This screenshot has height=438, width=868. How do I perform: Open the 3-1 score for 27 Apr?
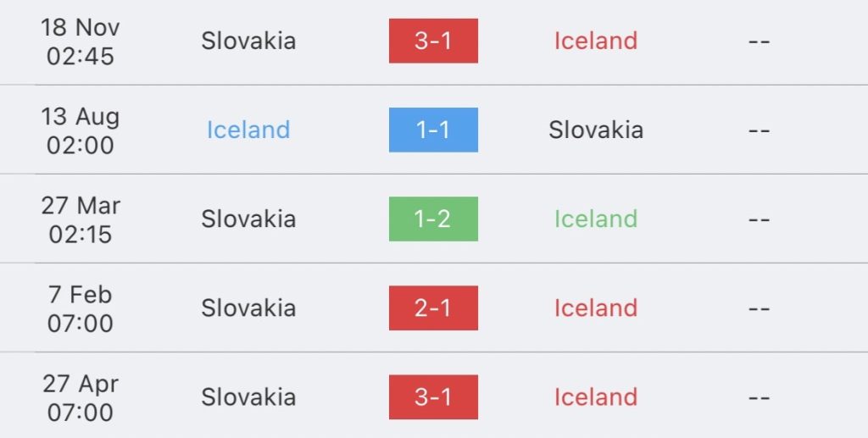433,396
